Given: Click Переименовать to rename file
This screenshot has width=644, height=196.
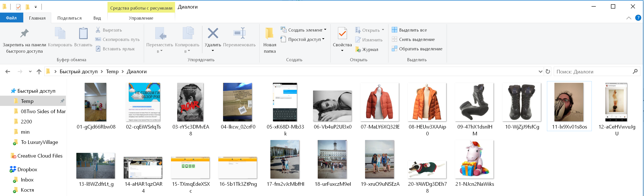Looking at the screenshot, I should pos(239,37).
